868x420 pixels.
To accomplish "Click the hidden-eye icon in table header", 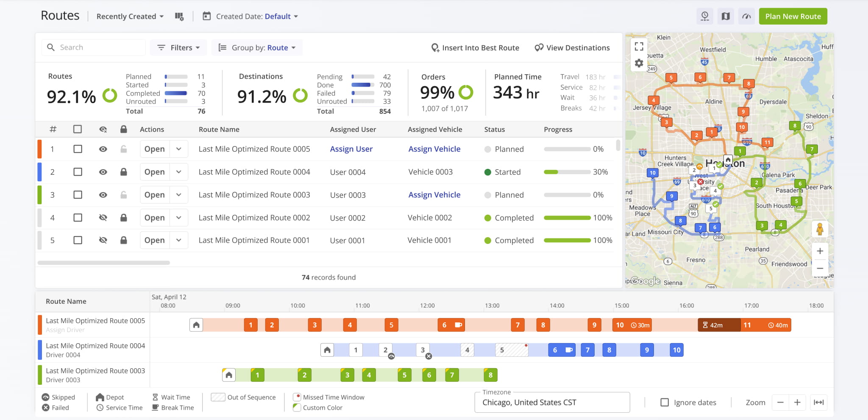I will click(103, 129).
